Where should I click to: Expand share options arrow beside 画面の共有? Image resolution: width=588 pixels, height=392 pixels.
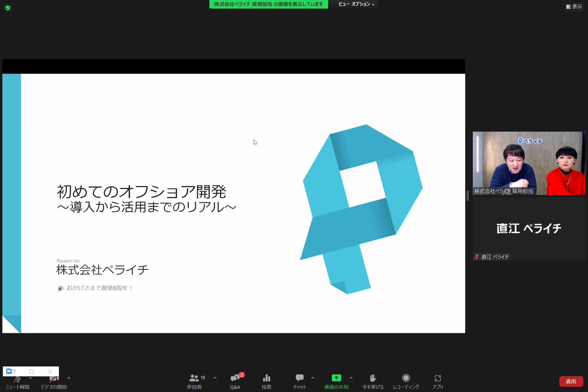(351, 378)
